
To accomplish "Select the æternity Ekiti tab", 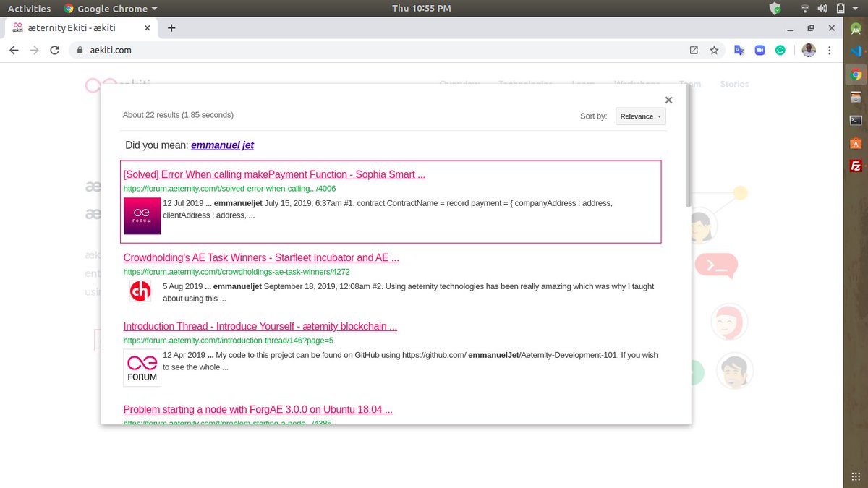I will pos(80,28).
